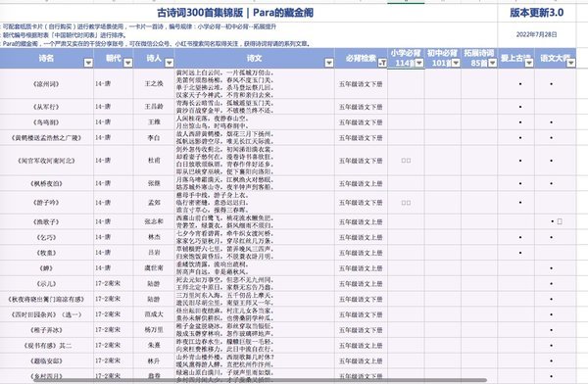Select the poem title 《鸟鸣涧》
588x384 pixels.
[46, 122]
